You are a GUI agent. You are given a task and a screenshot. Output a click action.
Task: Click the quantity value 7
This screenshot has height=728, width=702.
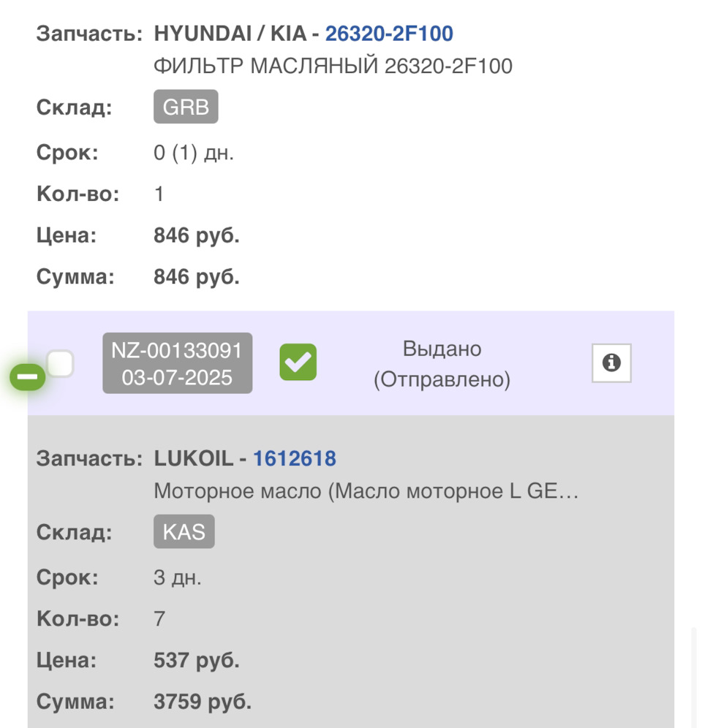[159, 620]
